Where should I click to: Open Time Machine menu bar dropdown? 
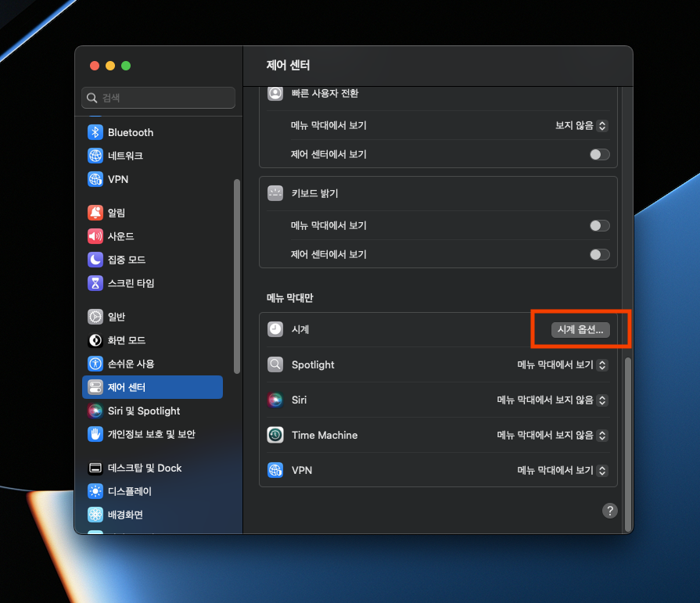pyautogui.click(x=552, y=435)
